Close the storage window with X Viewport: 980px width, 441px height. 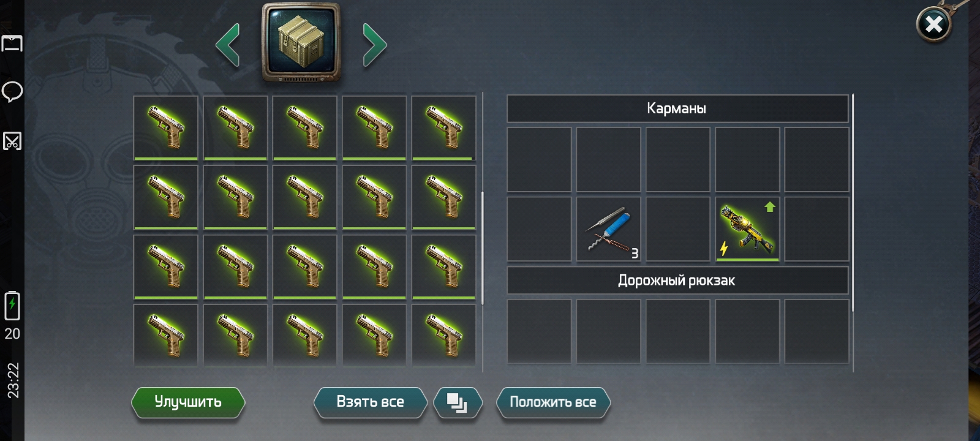[933, 24]
